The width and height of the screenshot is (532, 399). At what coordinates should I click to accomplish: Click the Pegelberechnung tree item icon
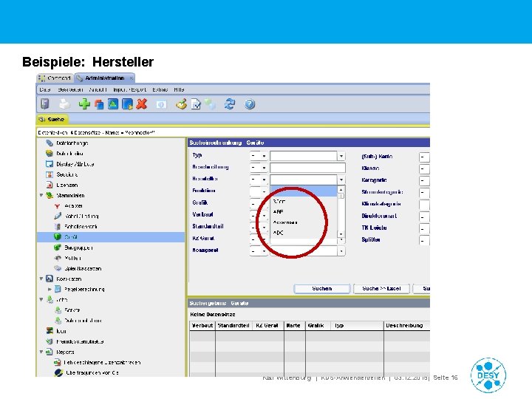58,289
